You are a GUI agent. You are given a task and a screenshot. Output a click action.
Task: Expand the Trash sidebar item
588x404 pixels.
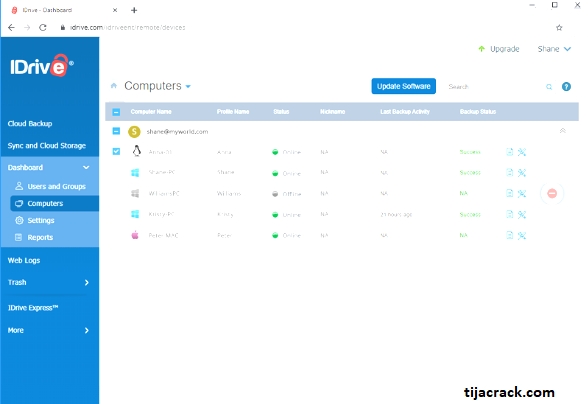[87, 282]
